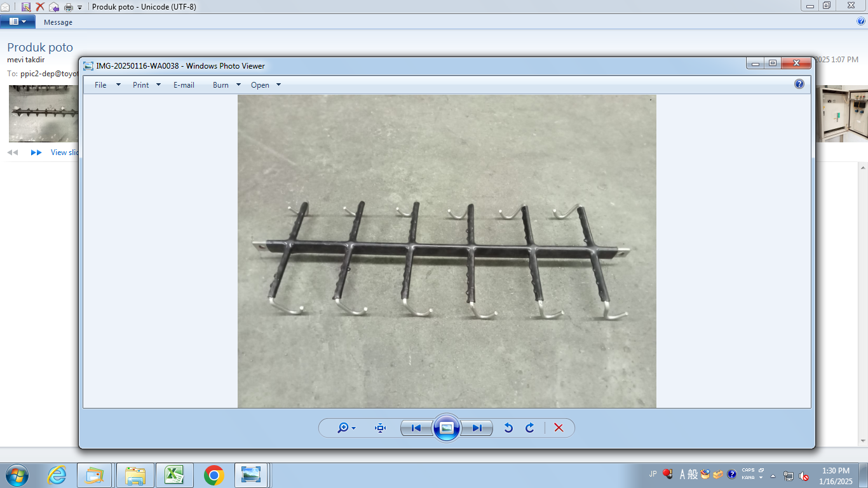The image size is (868, 488).
Task: Click the JP input language indicator
Action: [653, 474]
